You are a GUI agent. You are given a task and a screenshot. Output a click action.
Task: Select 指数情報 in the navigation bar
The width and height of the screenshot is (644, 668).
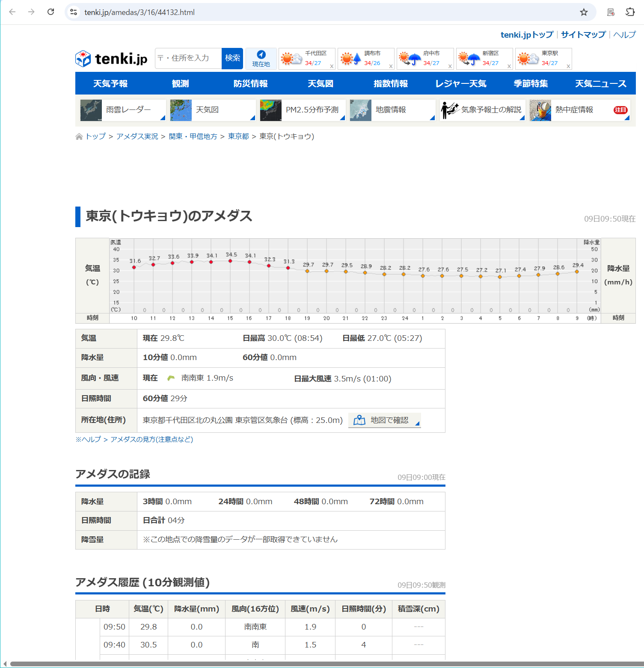tap(390, 84)
